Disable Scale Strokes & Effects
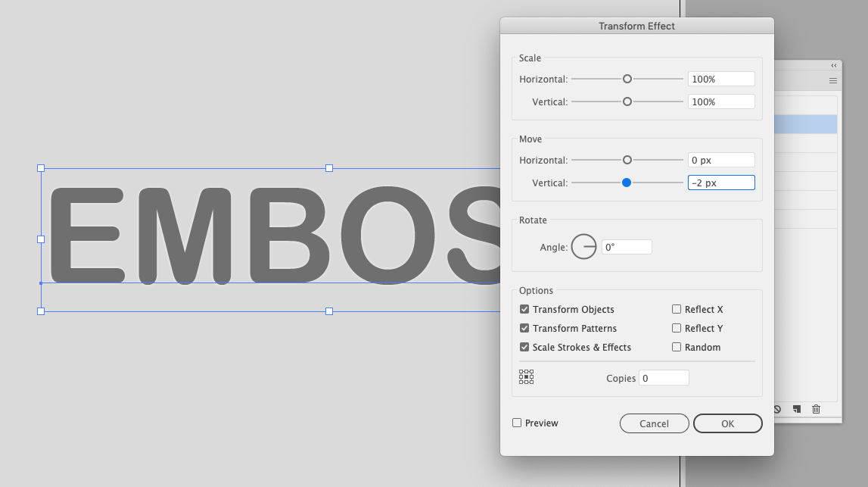This screenshot has width=868, height=487. [524, 347]
